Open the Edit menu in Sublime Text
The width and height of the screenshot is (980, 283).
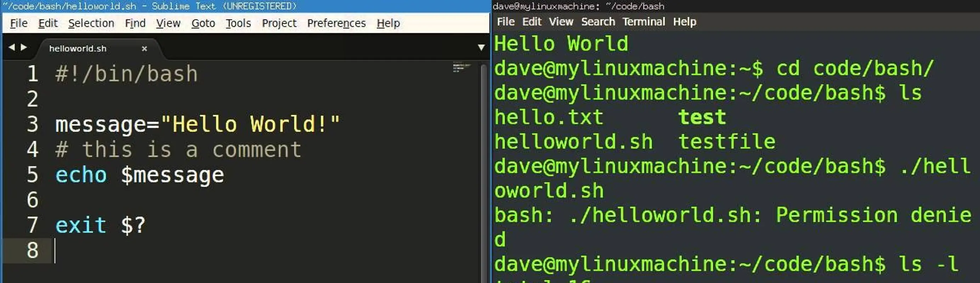[48, 23]
